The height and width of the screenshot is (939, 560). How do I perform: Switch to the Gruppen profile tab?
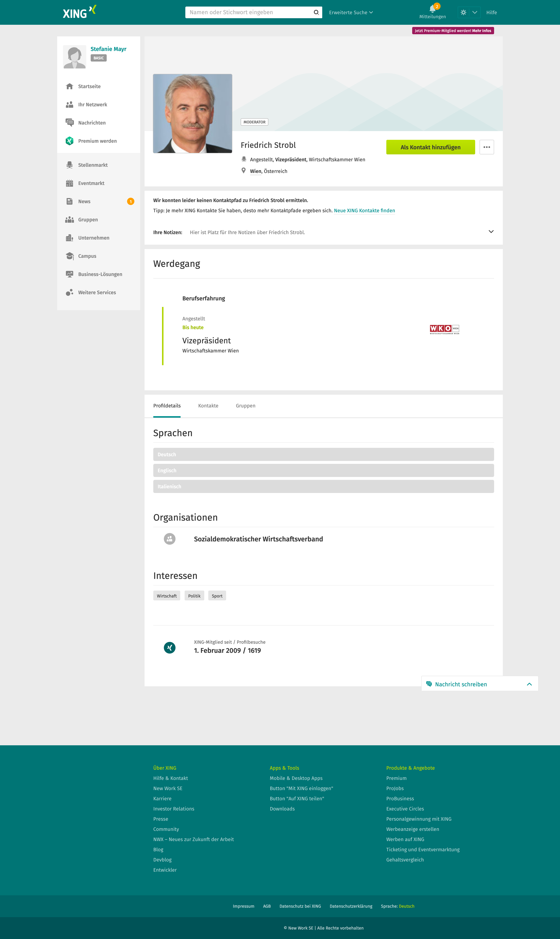point(246,406)
